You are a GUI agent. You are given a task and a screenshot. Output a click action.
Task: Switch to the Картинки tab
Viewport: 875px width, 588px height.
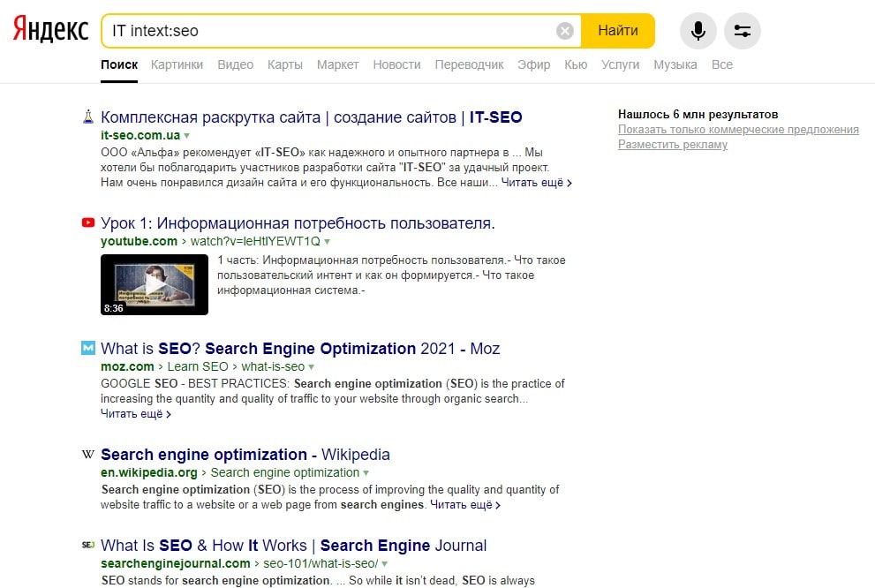(x=177, y=64)
